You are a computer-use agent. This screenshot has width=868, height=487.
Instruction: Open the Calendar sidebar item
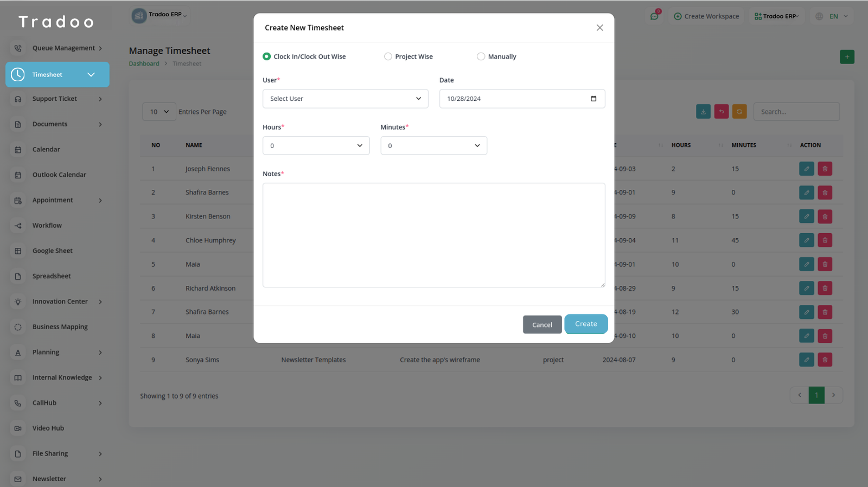pos(46,150)
